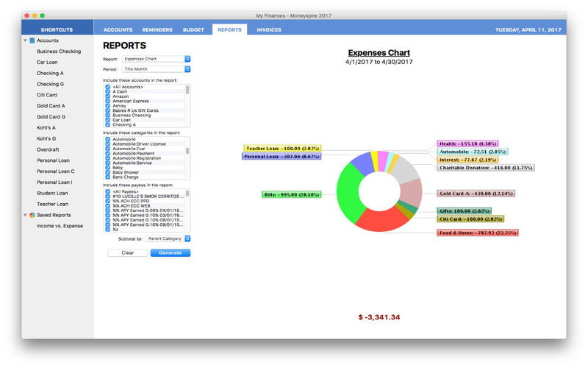Toggle the Bank Charge category checkbox
The width and height of the screenshot is (588, 368).
(107, 177)
